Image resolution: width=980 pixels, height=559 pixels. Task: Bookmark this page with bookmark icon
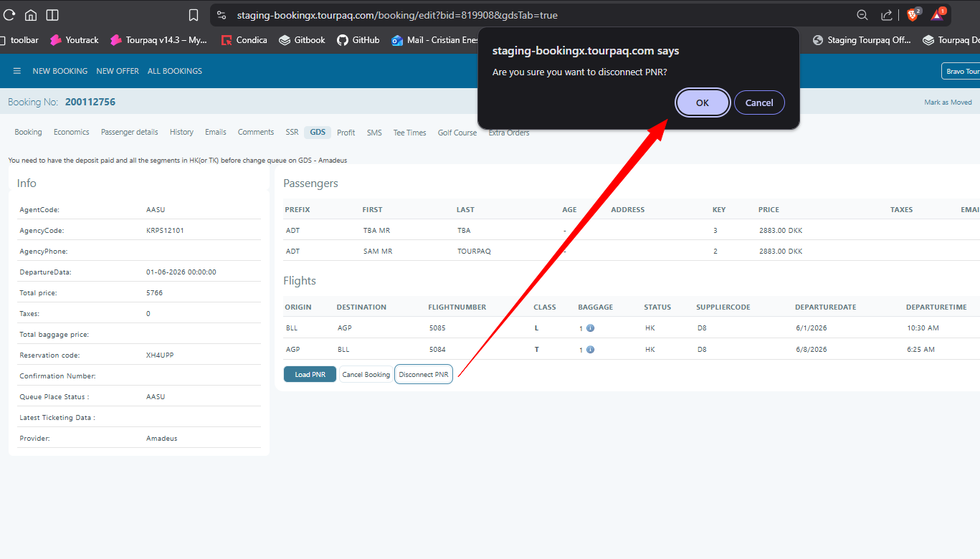point(193,15)
